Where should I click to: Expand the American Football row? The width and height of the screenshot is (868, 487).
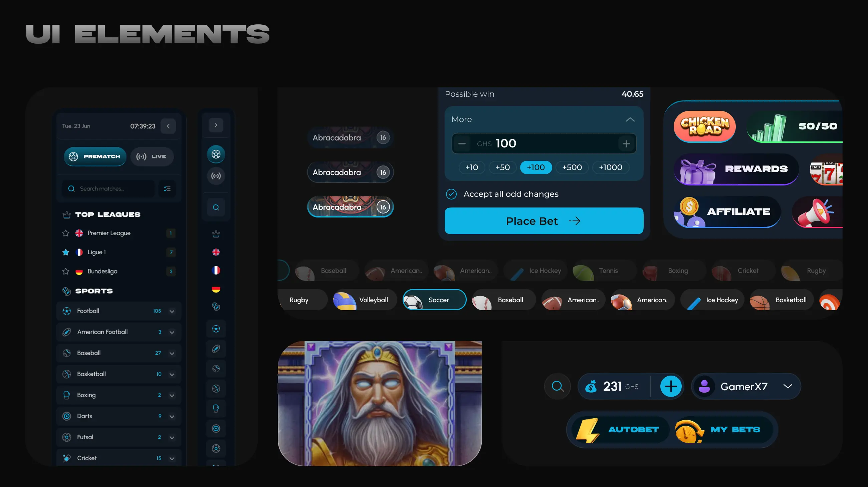pyautogui.click(x=119, y=332)
